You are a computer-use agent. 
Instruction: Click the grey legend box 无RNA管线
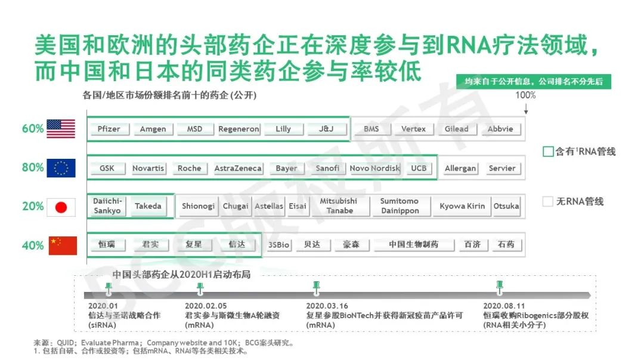point(547,201)
